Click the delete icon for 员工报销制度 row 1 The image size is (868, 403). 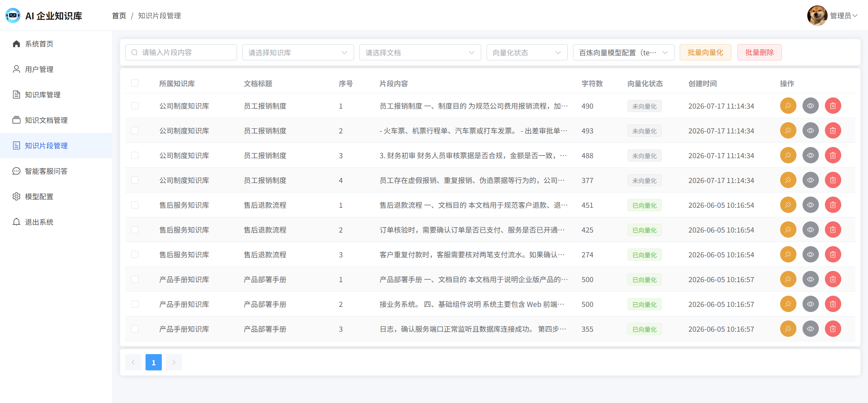coord(833,106)
